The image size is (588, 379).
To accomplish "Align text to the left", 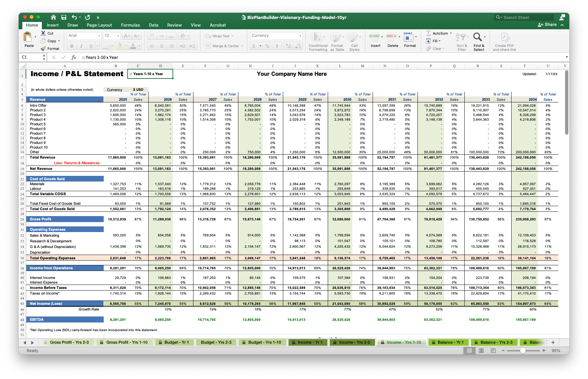I will pos(152,46).
